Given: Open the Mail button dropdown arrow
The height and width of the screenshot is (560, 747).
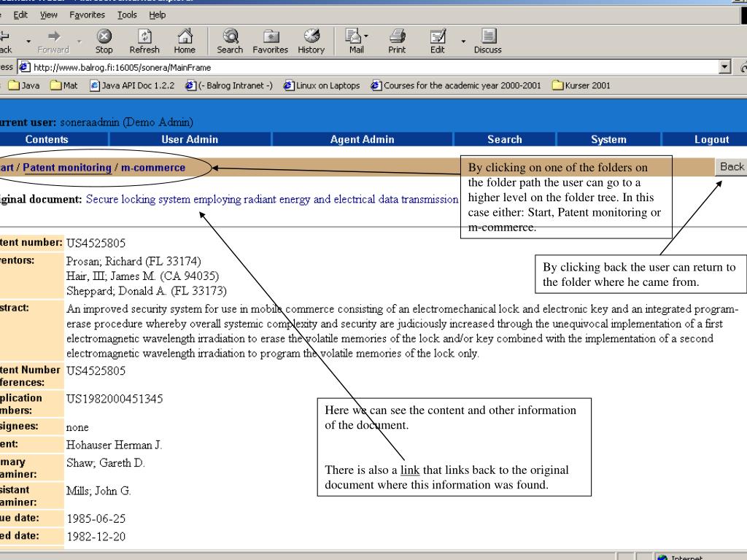Looking at the screenshot, I should click(366, 36).
